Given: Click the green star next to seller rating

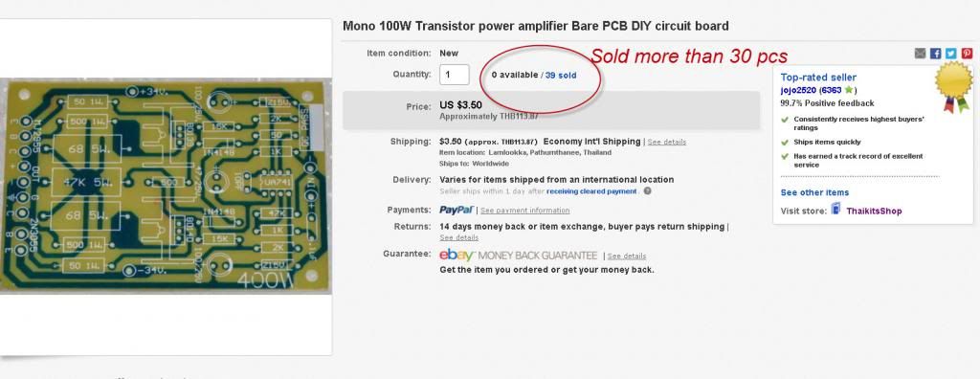Looking at the screenshot, I should coord(848,90).
